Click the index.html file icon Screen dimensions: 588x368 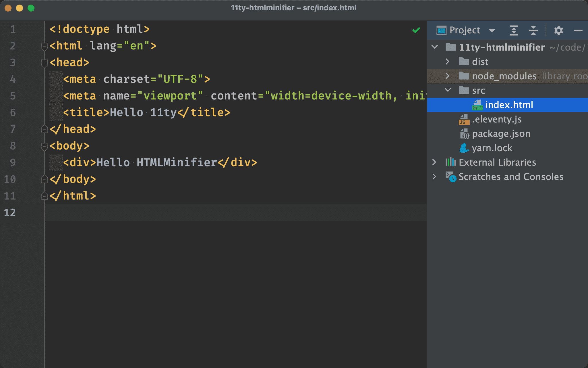[477, 105]
